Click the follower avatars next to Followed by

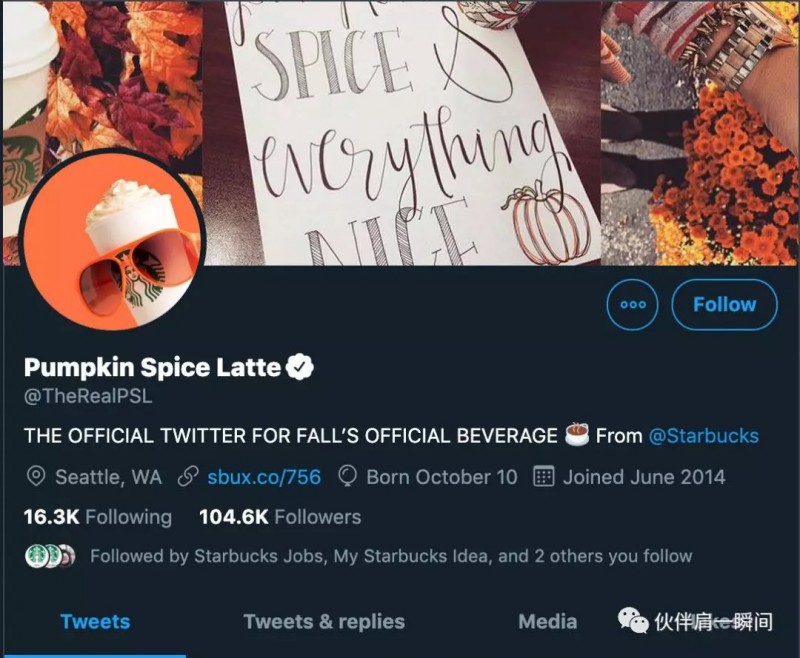50,556
